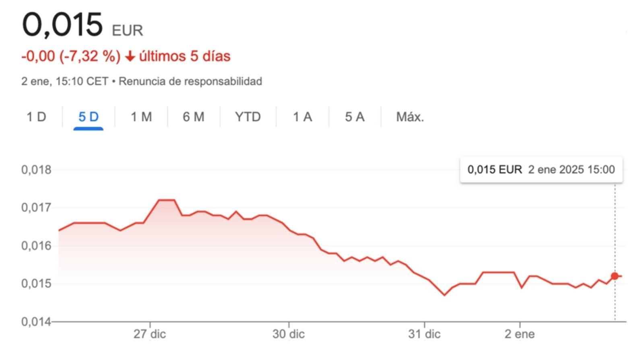The image size is (644, 362).
Task: Show the 1 M chart range
Action: pos(141,117)
